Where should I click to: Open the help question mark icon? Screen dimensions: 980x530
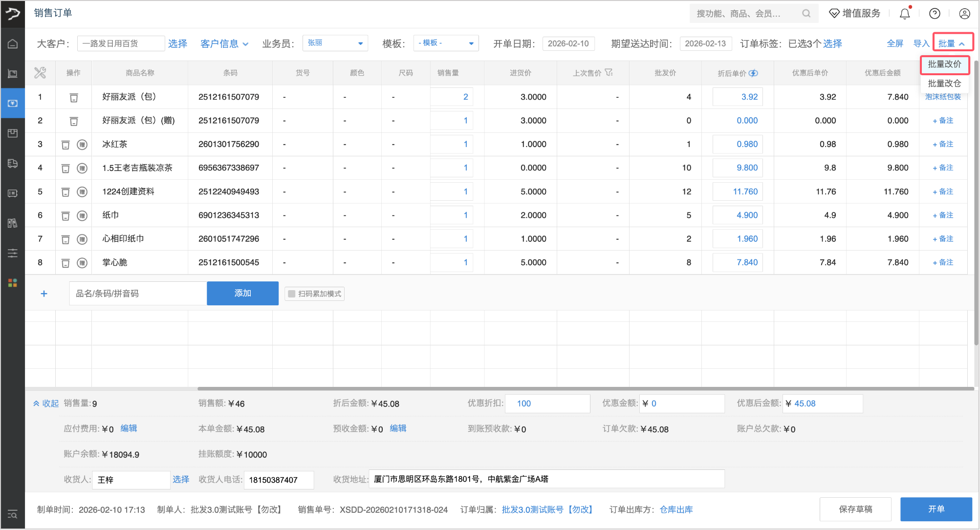coord(935,13)
